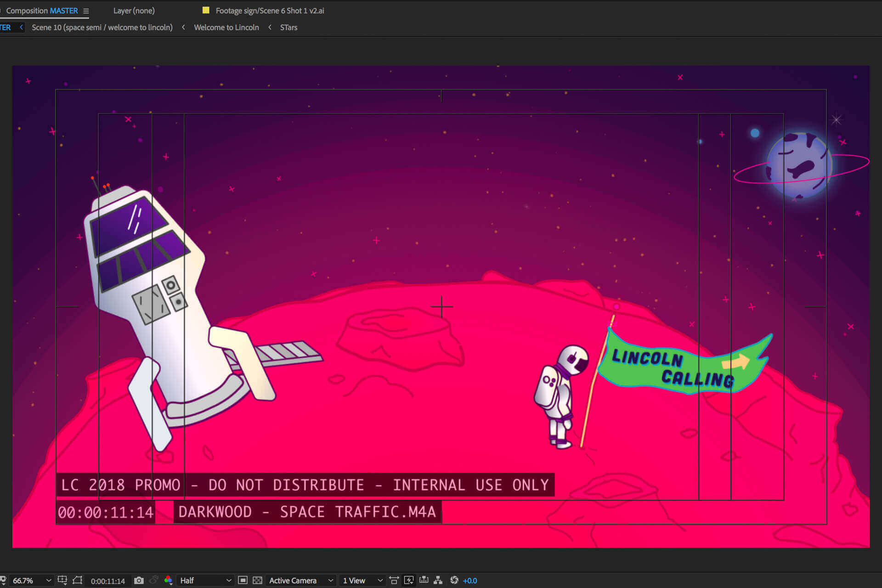Image resolution: width=882 pixels, height=588 pixels.
Task: Open the 66.7% magnification dropdown
Action: (x=31, y=581)
